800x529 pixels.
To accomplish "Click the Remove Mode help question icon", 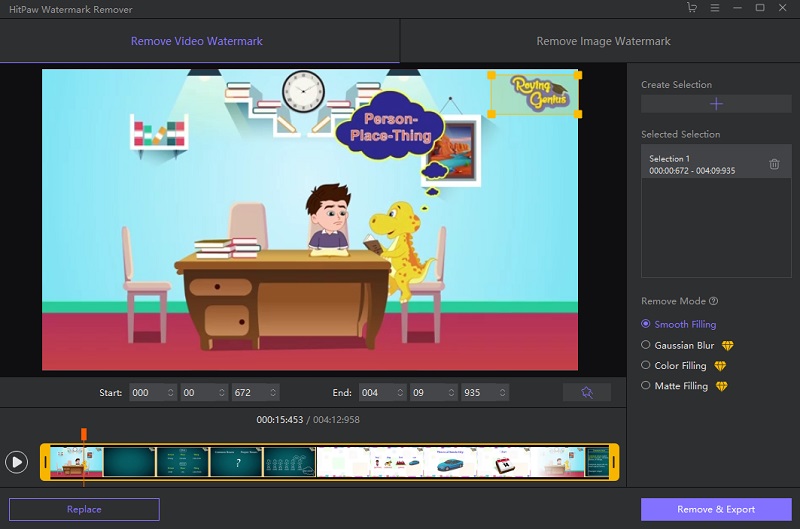I will (713, 301).
